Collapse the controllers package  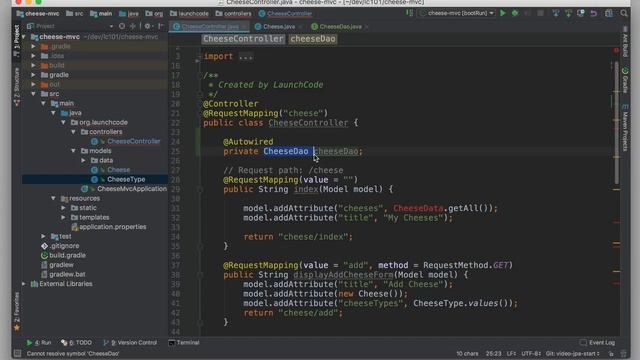pos(73,132)
